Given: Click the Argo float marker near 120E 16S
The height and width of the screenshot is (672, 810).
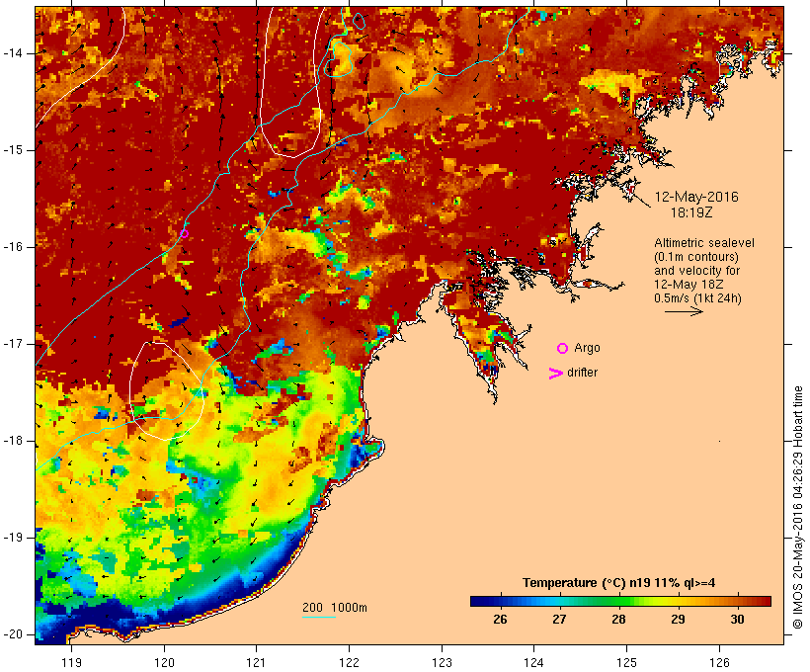Looking at the screenshot, I should tap(184, 233).
